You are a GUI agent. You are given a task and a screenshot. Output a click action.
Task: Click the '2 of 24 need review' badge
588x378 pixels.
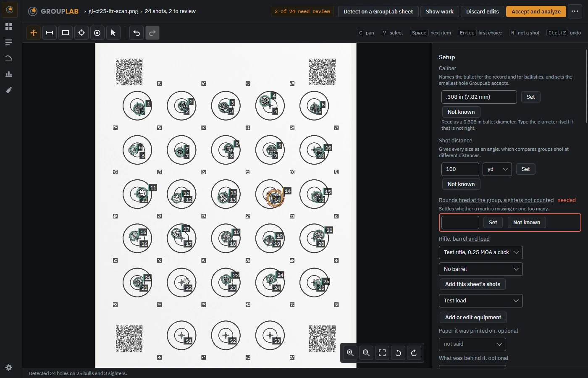pos(302,11)
